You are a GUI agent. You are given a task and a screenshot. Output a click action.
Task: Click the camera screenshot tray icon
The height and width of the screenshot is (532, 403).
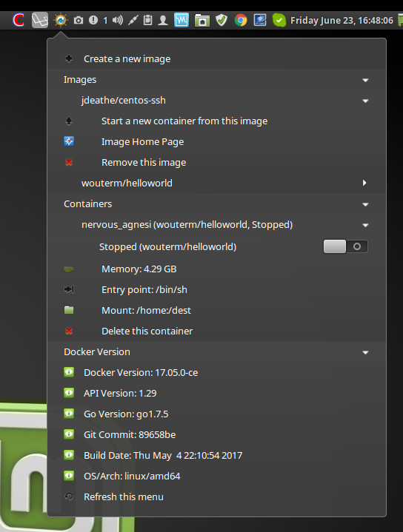[79, 21]
